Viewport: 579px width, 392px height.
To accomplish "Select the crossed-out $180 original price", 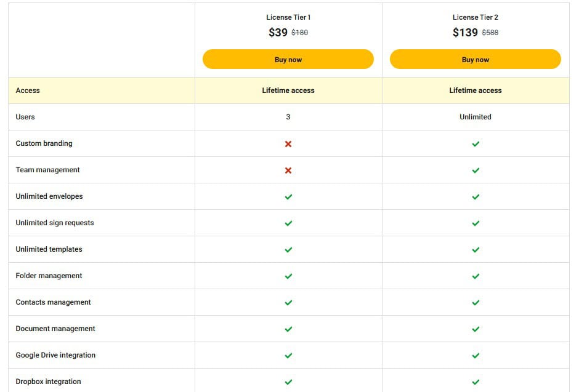I will pos(301,33).
